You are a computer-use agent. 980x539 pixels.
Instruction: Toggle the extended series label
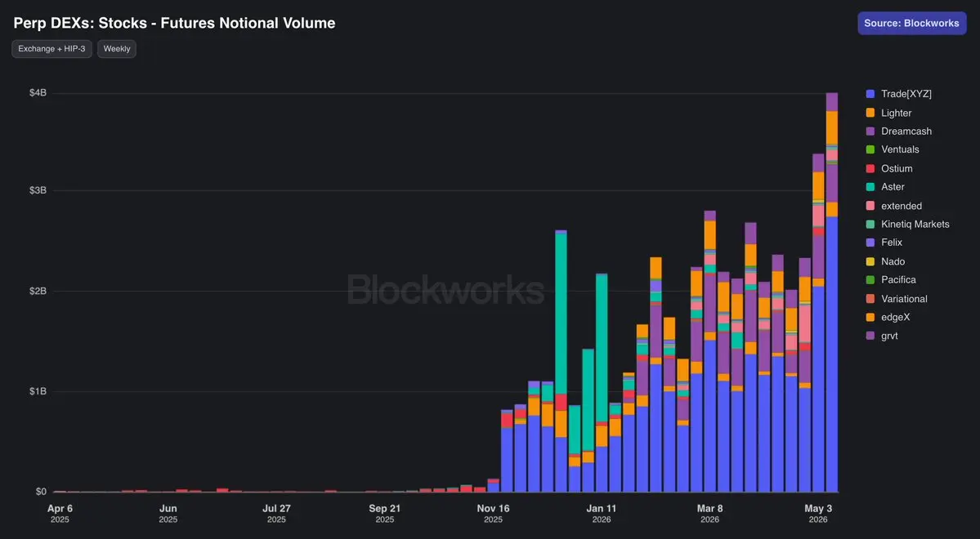pyautogui.click(x=902, y=206)
